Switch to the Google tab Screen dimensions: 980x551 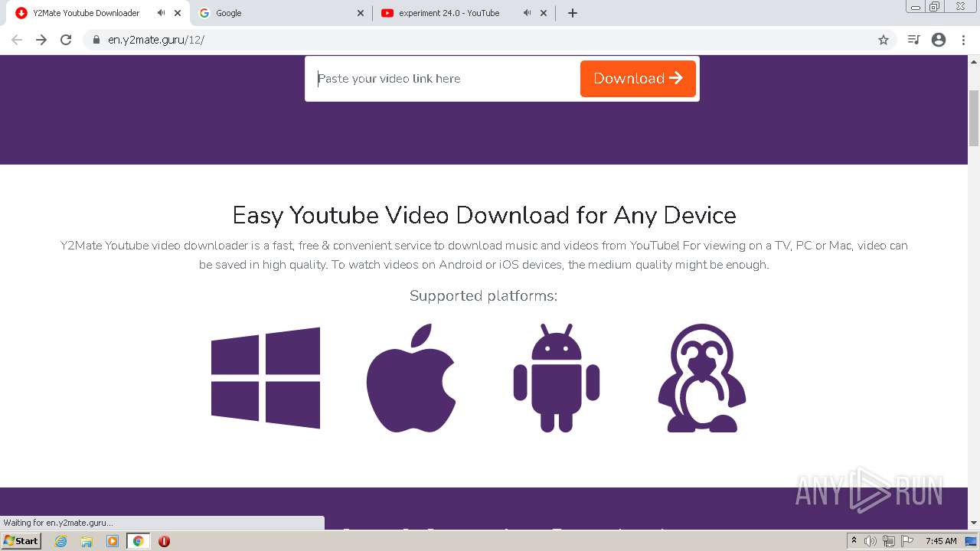point(282,13)
